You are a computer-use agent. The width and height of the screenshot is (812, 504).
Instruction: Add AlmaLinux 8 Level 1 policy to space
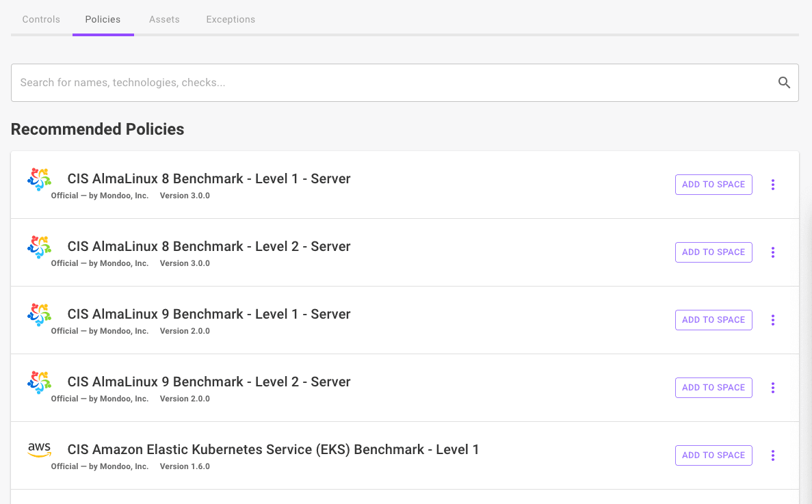[x=713, y=185]
